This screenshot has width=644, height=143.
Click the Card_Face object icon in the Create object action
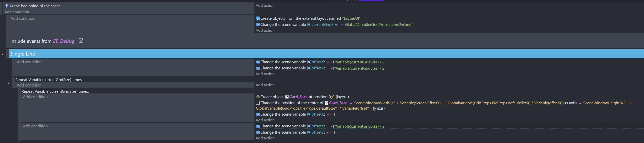click(x=287, y=97)
